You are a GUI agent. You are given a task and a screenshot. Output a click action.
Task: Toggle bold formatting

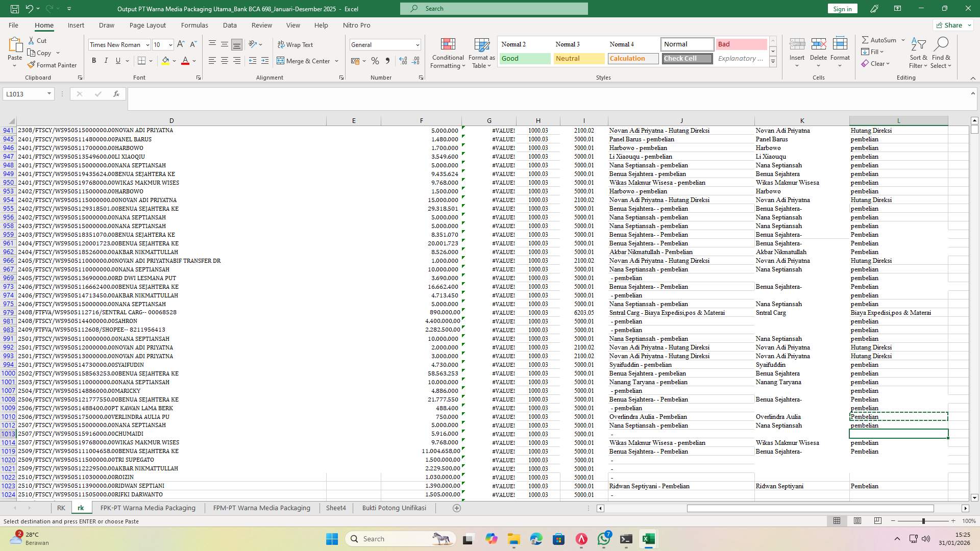[94, 60]
